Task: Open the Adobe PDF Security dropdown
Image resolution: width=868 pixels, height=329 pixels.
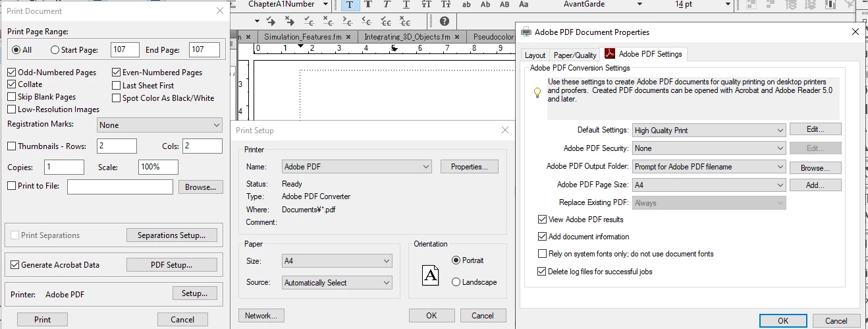Action: click(709, 148)
